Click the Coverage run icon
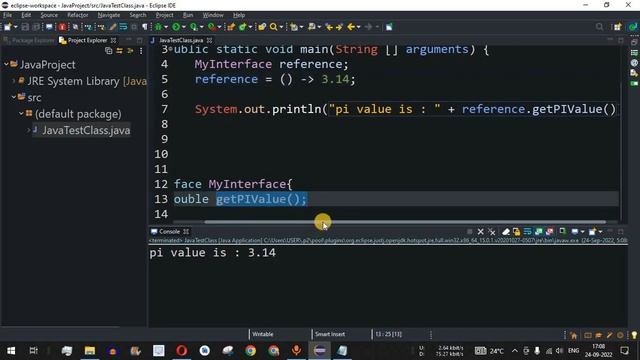Screen dimensions: 640x360 click(193, 27)
